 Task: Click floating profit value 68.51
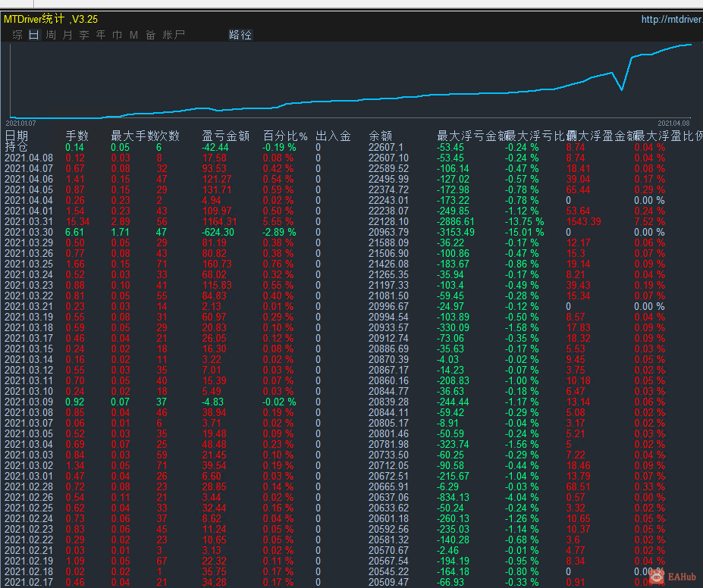point(579,486)
